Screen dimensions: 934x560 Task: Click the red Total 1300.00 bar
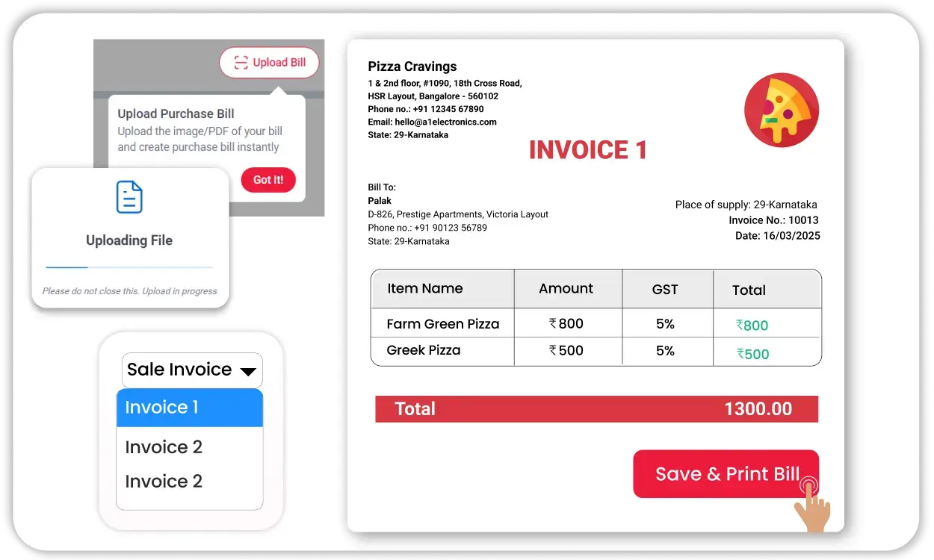tap(596, 409)
